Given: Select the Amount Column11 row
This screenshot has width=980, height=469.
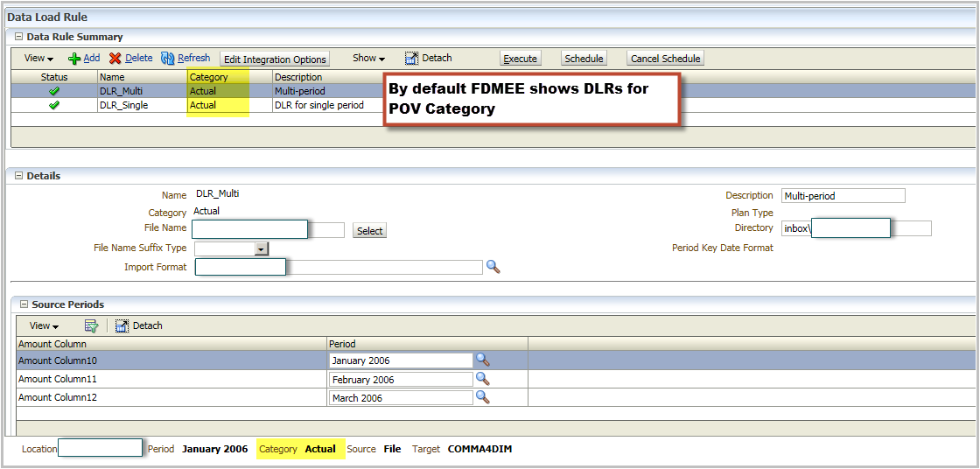Looking at the screenshot, I should [495, 379].
